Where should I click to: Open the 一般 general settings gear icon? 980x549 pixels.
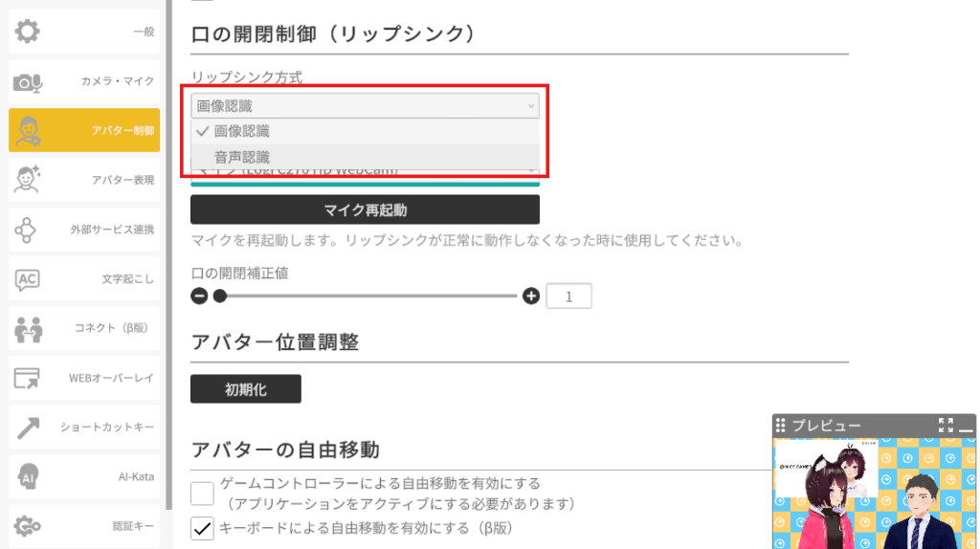tap(28, 32)
